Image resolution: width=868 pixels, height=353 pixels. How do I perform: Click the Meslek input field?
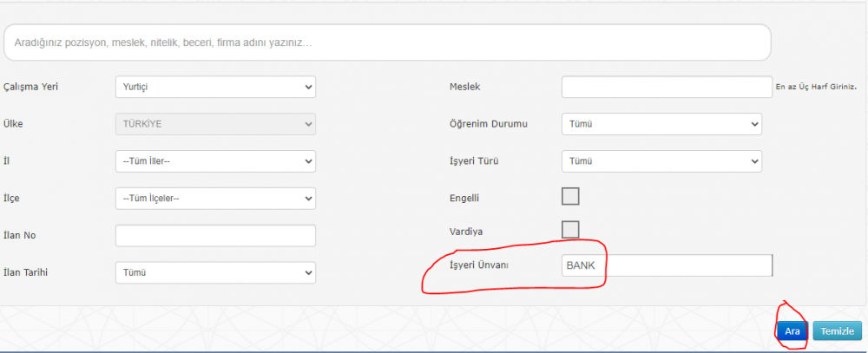pos(667,87)
